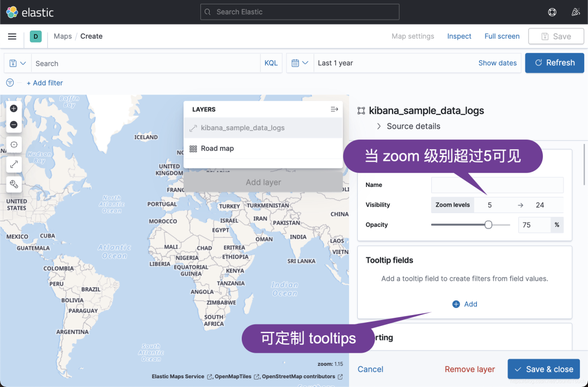588x387 pixels.
Task: Click the kibana_sample_data_logs layer icon
Action: 193,128
